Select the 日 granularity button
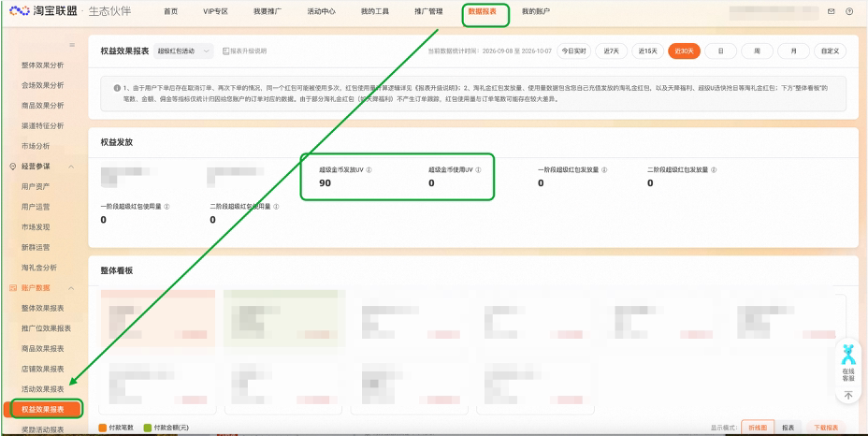 [x=721, y=51]
